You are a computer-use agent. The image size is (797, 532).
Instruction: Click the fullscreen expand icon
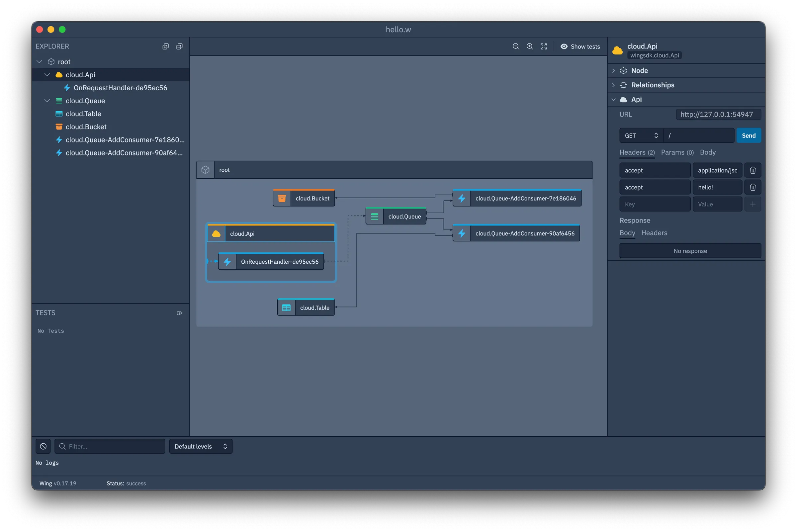point(543,46)
